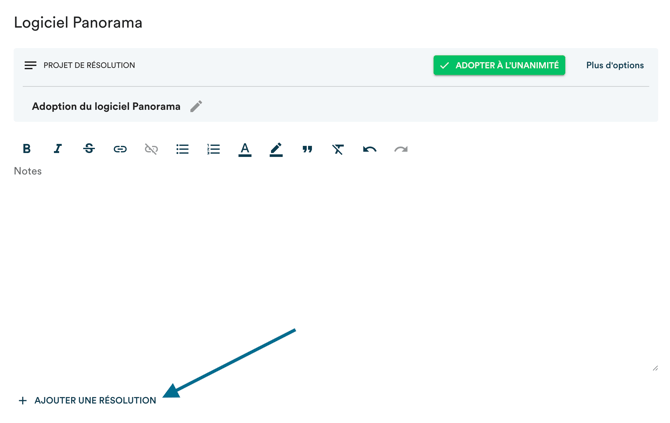Apply blockquote formatting
The height and width of the screenshot is (423, 670).
coord(307,149)
